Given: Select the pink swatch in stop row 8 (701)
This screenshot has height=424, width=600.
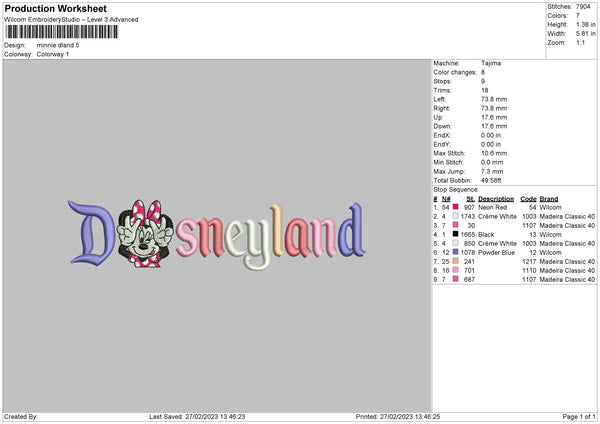Looking at the screenshot, I should click(x=455, y=270).
